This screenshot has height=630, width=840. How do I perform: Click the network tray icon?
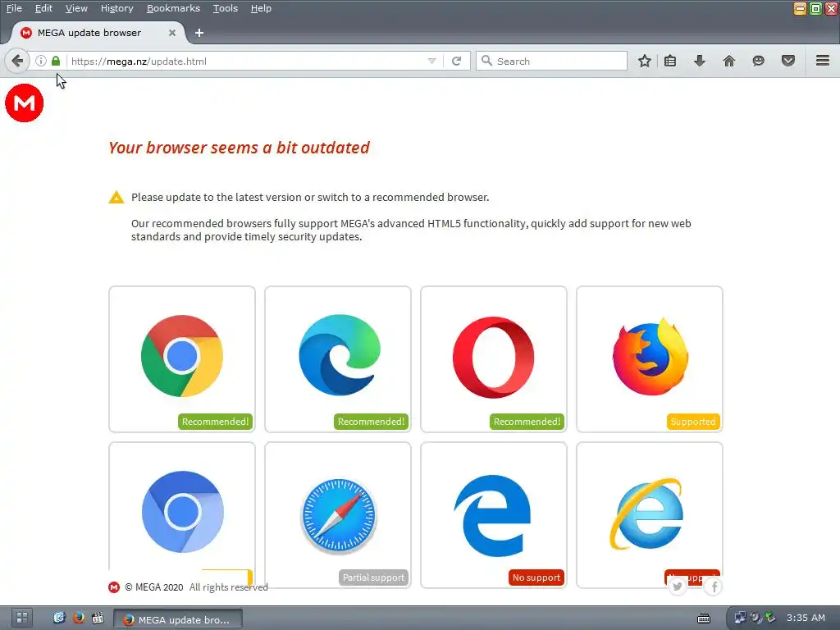point(740,618)
